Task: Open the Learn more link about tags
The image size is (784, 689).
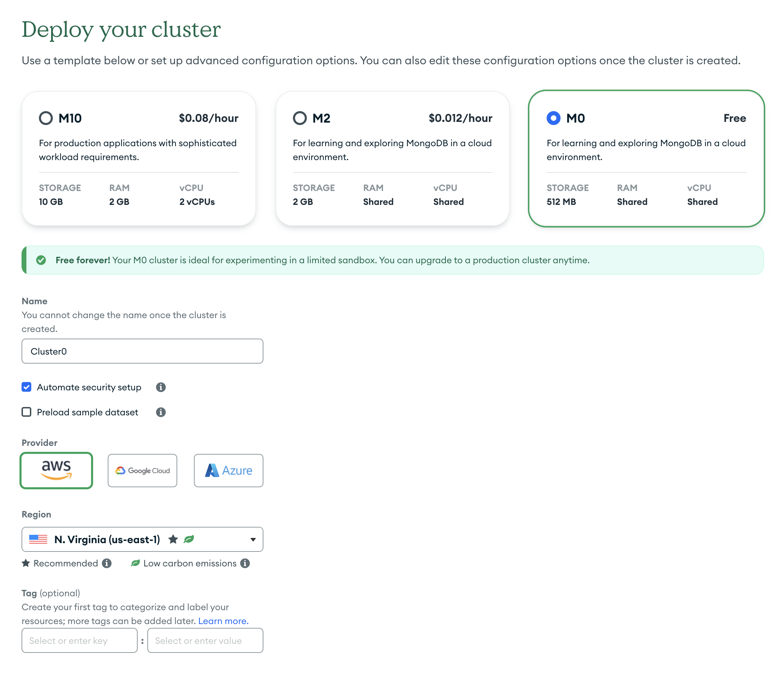Action: [x=223, y=621]
